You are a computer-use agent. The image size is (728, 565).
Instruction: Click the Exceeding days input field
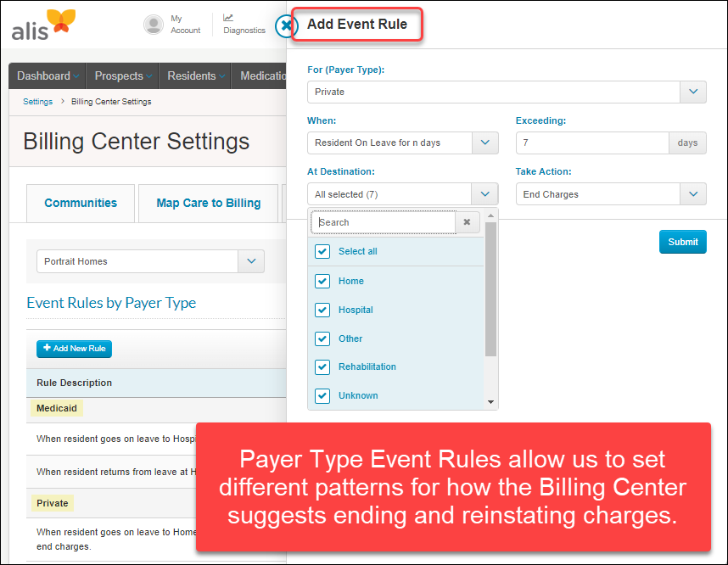click(592, 143)
